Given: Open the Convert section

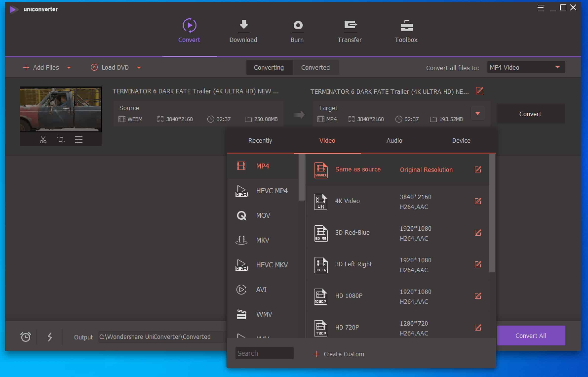Looking at the screenshot, I should tap(189, 30).
